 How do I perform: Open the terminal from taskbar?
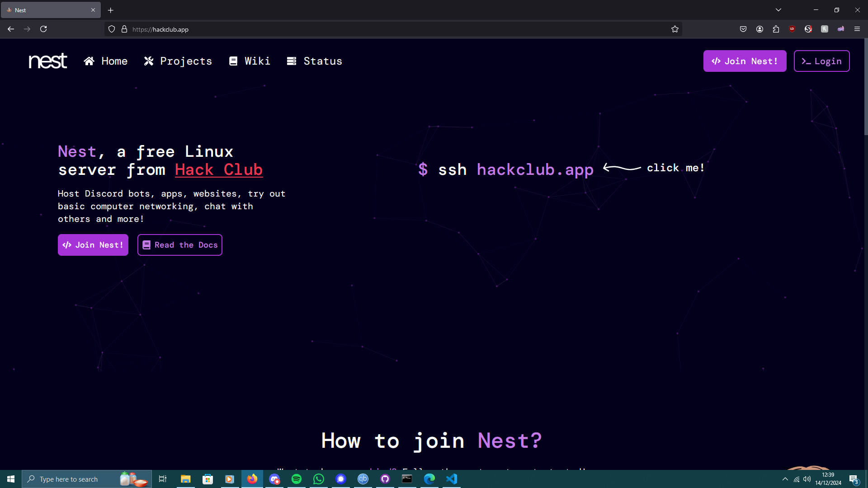(x=407, y=479)
